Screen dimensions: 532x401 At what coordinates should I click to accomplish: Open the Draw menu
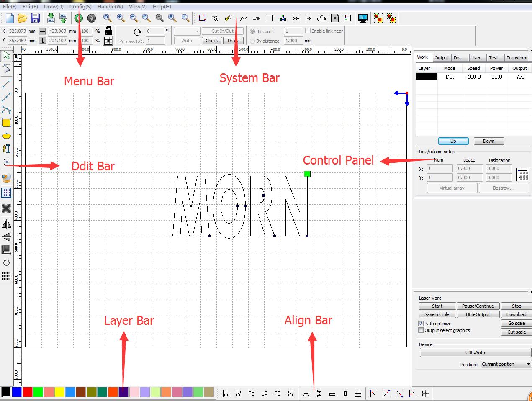point(54,7)
